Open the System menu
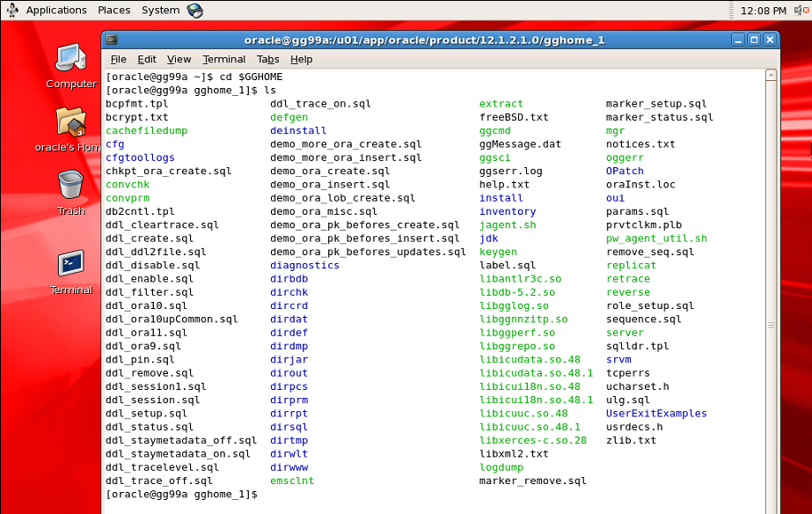This screenshot has height=514, width=812. [x=160, y=11]
